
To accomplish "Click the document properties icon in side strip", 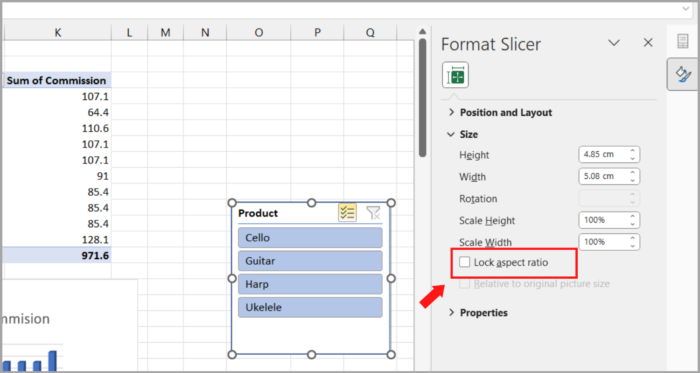I will (x=683, y=41).
